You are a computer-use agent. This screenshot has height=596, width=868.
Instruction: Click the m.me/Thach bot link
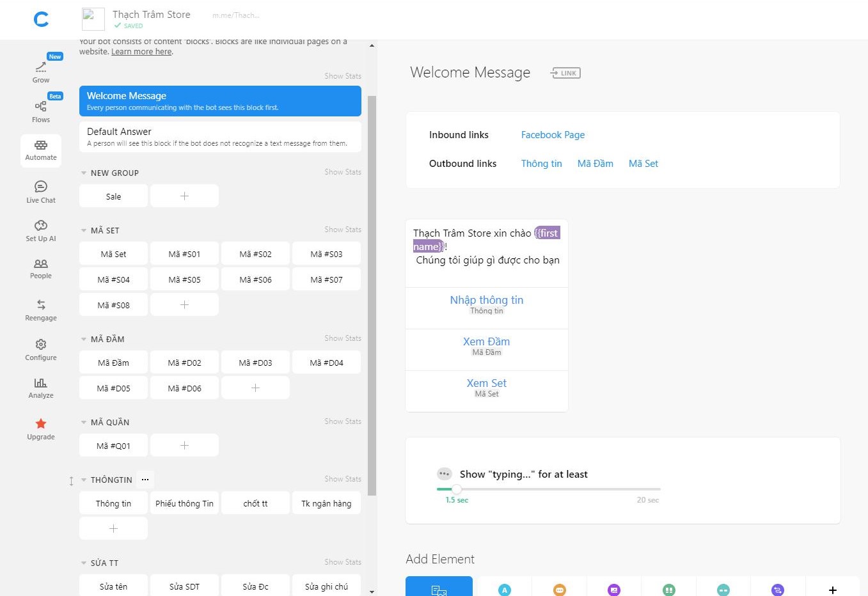pyautogui.click(x=236, y=15)
